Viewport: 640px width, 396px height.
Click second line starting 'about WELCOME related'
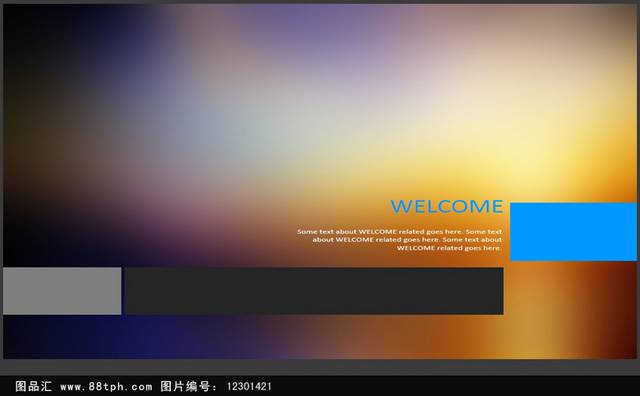[407, 240]
